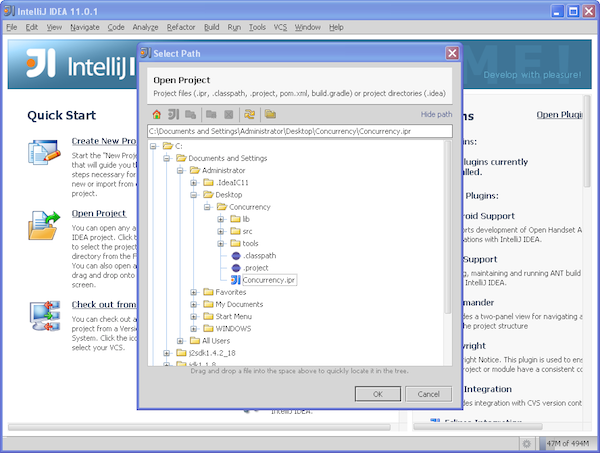Select the j2sdk1.4.2_18 folder label
This screenshot has width=600, height=453.
pyautogui.click(x=212, y=353)
